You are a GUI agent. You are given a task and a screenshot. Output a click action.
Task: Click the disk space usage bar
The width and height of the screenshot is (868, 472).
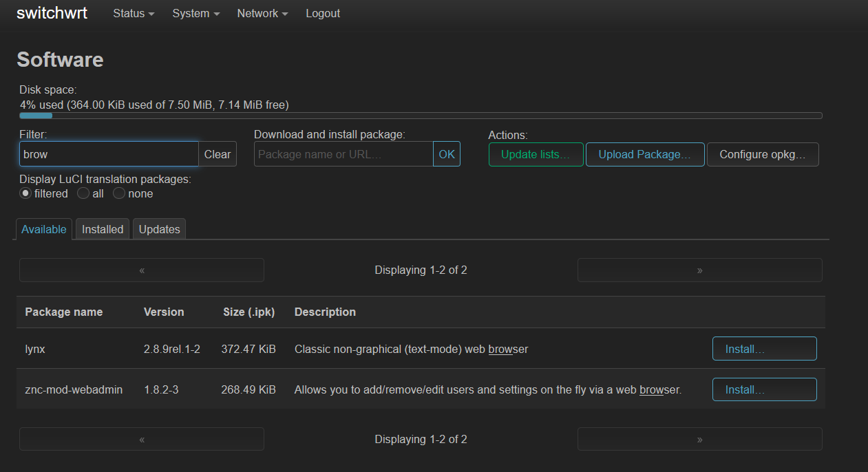[420, 115]
